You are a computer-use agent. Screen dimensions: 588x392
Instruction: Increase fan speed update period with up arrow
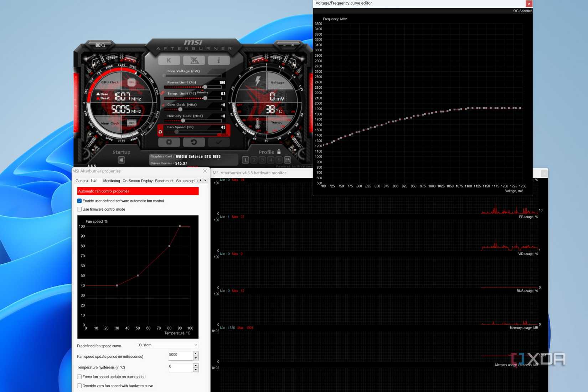(196, 354)
